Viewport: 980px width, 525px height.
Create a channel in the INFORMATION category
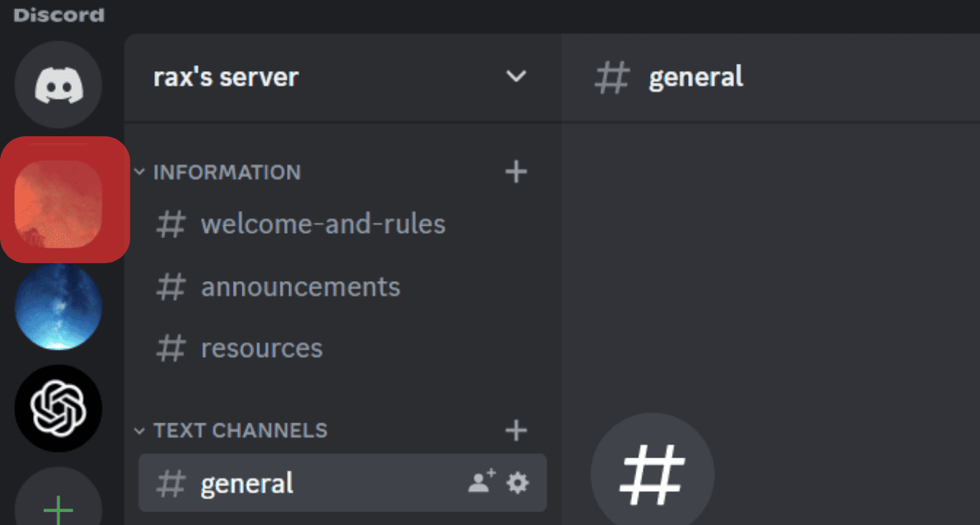coord(516,171)
